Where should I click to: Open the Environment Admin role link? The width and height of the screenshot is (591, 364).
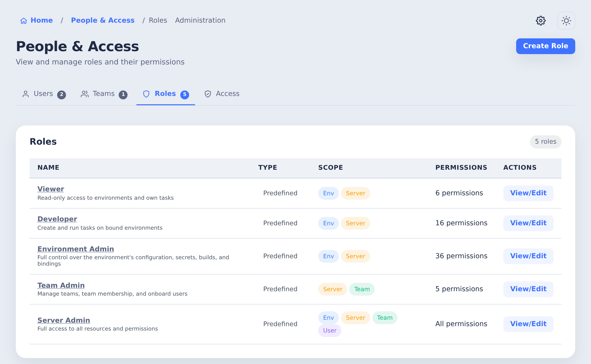[x=76, y=249]
